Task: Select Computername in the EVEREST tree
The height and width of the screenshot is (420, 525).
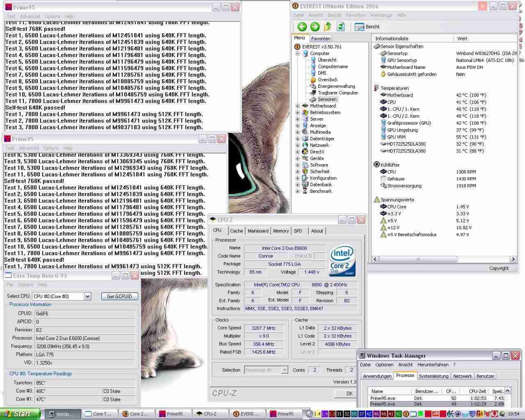Action: 333,66
